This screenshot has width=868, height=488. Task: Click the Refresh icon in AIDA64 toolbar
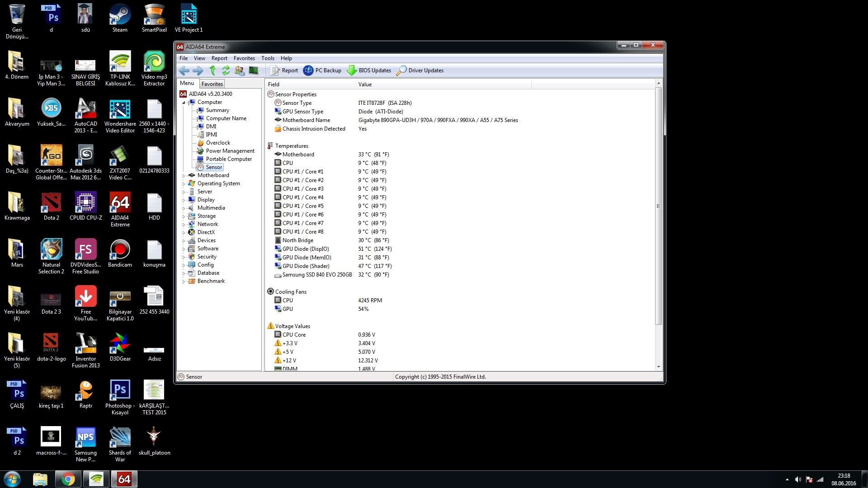tap(226, 70)
